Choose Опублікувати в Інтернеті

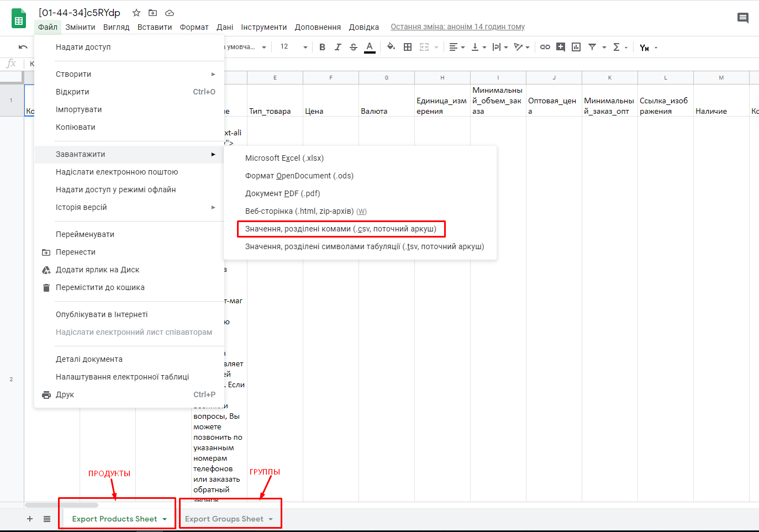point(129,314)
